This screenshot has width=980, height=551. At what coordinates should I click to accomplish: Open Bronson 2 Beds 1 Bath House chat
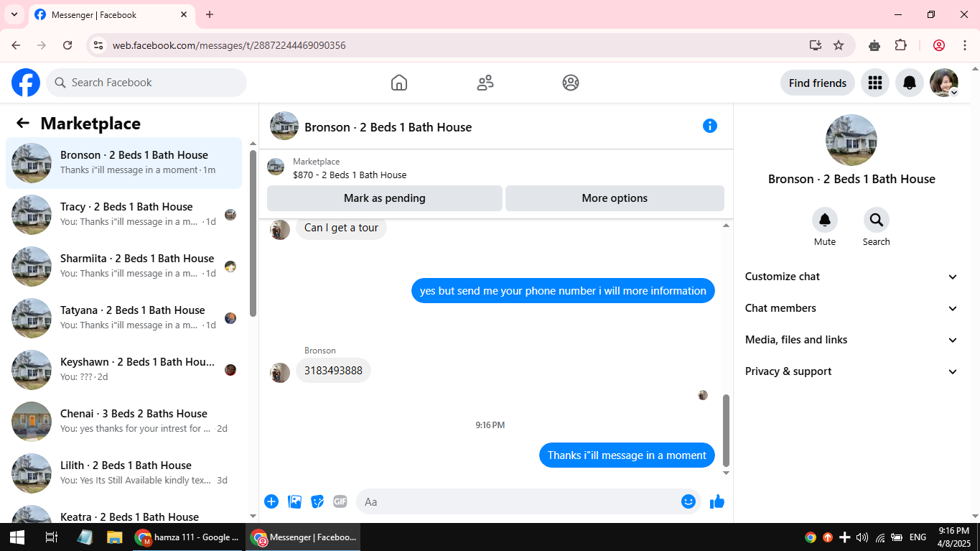tap(124, 163)
